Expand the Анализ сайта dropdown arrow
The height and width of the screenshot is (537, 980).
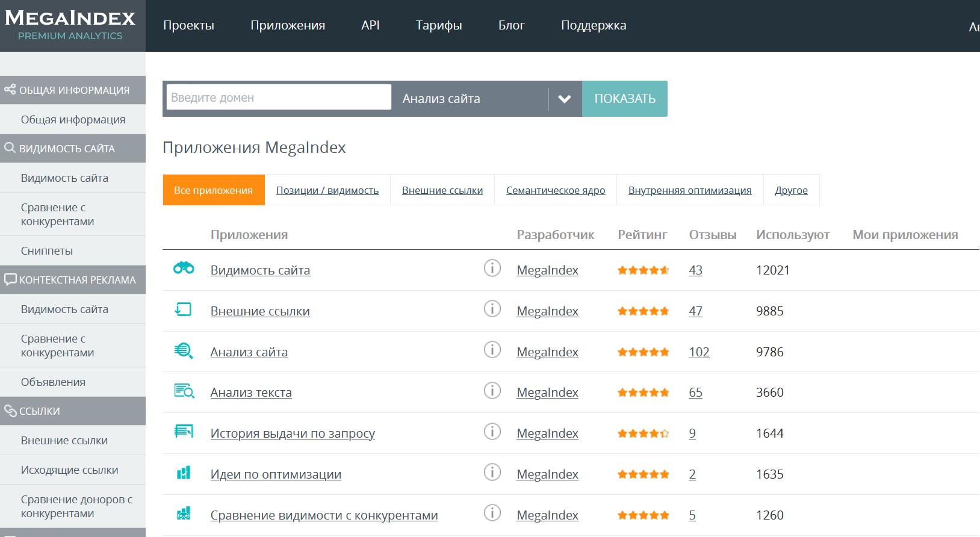pos(564,99)
